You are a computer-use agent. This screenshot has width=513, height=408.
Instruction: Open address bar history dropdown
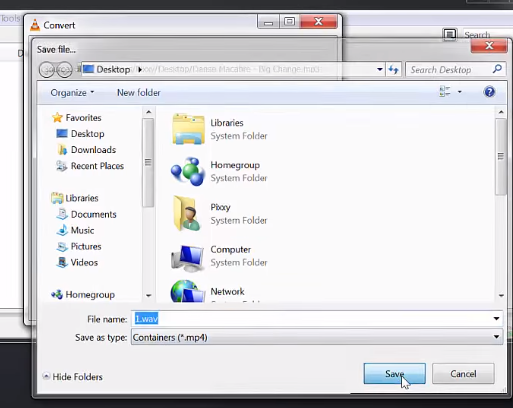pos(380,70)
